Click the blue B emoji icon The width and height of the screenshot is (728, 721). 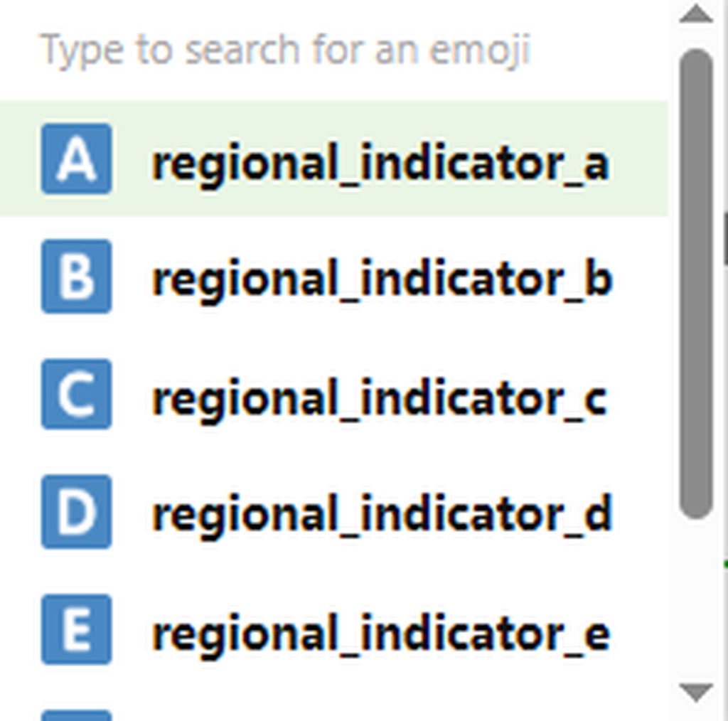76,277
